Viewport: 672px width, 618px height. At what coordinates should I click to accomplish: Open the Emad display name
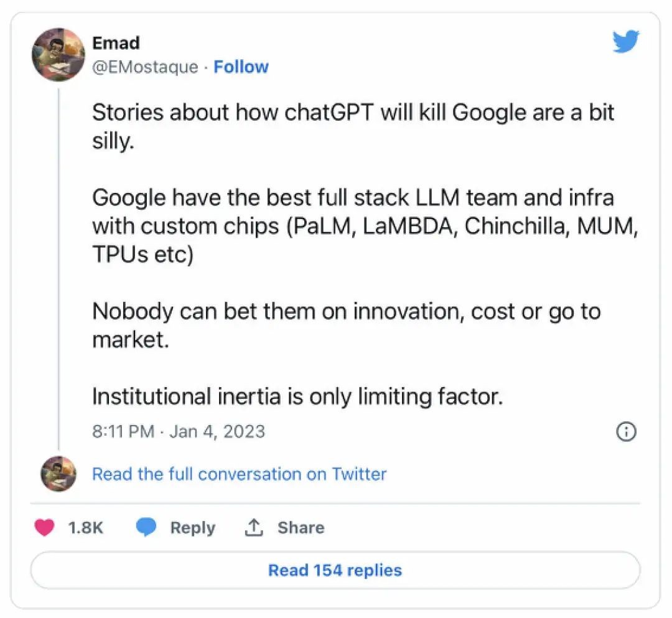[116, 43]
